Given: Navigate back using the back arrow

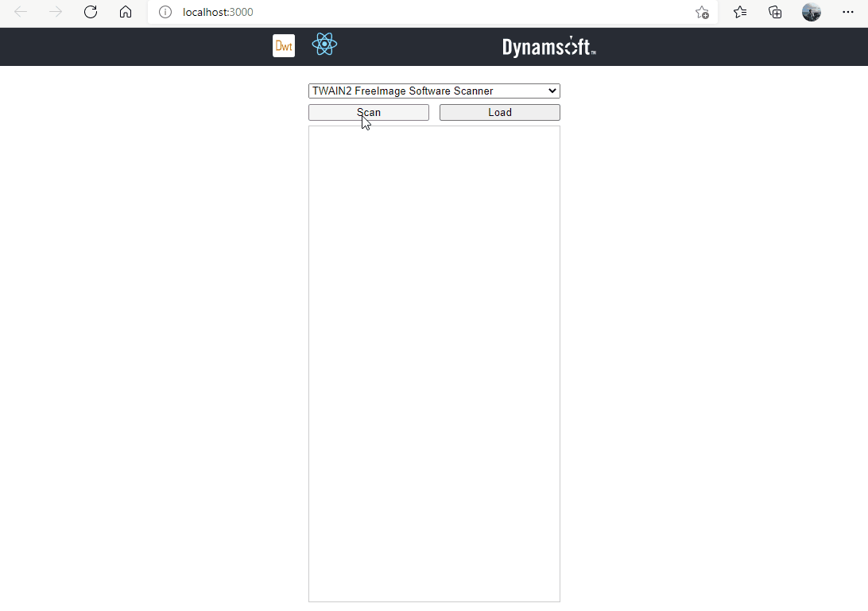Looking at the screenshot, I should (21, 12).
